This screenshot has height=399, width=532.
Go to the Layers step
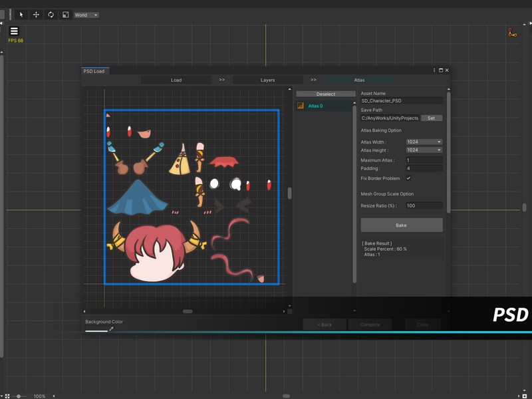(x=268, y=80)
